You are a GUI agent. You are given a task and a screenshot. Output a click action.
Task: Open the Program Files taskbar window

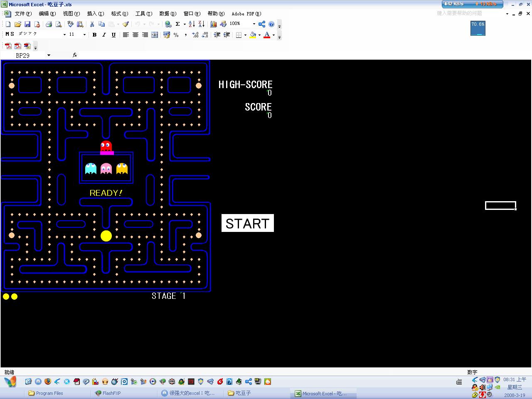58,393
